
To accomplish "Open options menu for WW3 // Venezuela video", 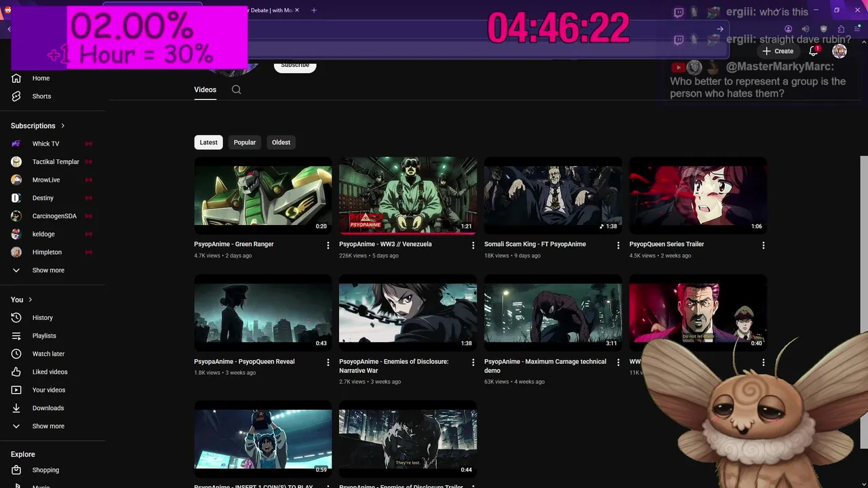I will click(473, 245).
